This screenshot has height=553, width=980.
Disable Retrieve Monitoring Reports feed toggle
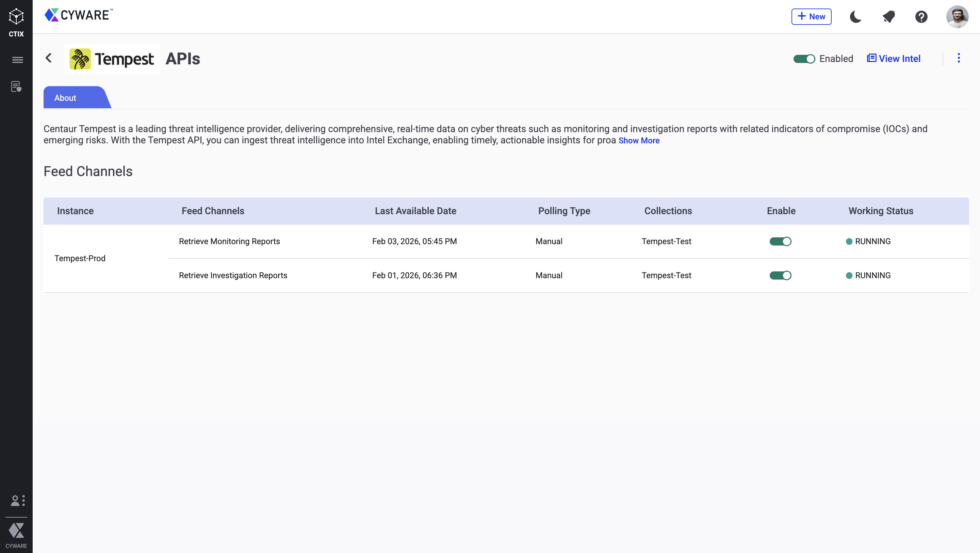click(x=780, y=241)
